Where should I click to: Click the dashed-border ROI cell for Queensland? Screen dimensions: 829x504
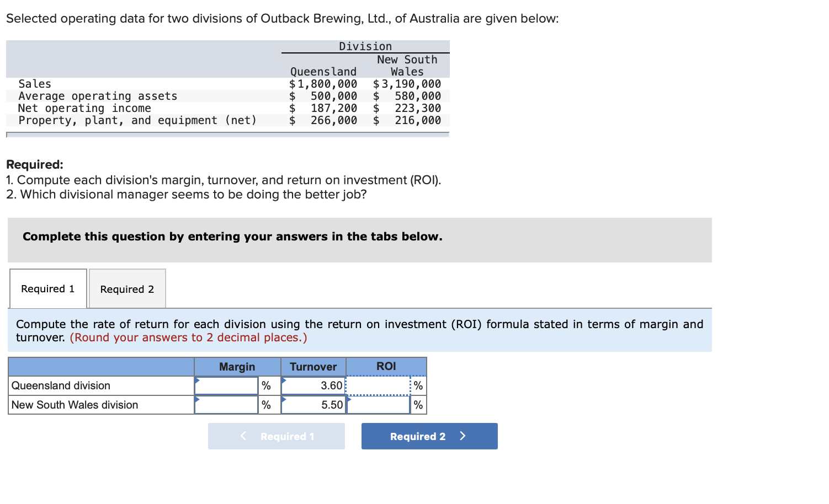click(x=378, y=385)
